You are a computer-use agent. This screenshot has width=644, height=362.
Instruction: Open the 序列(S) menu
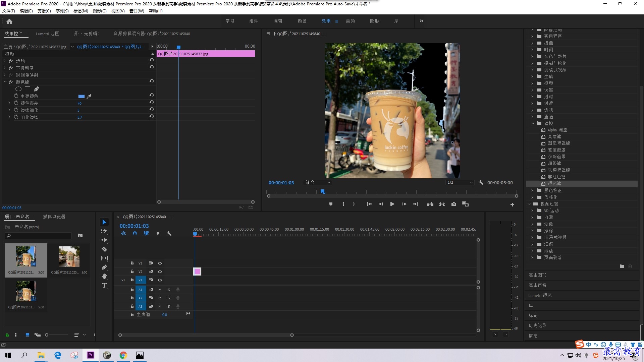coord(62,11)
